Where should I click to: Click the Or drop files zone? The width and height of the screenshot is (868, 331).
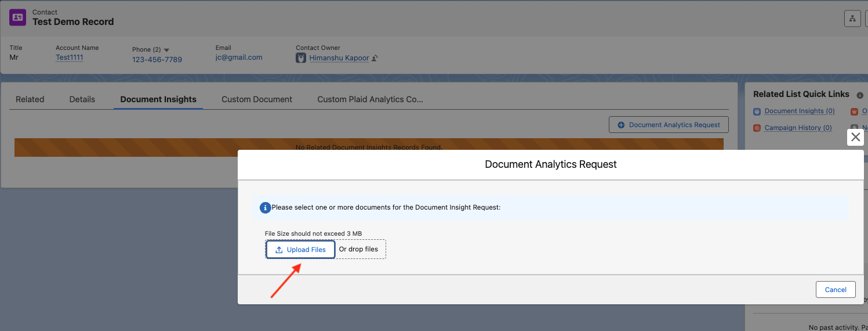coord(358,249)
